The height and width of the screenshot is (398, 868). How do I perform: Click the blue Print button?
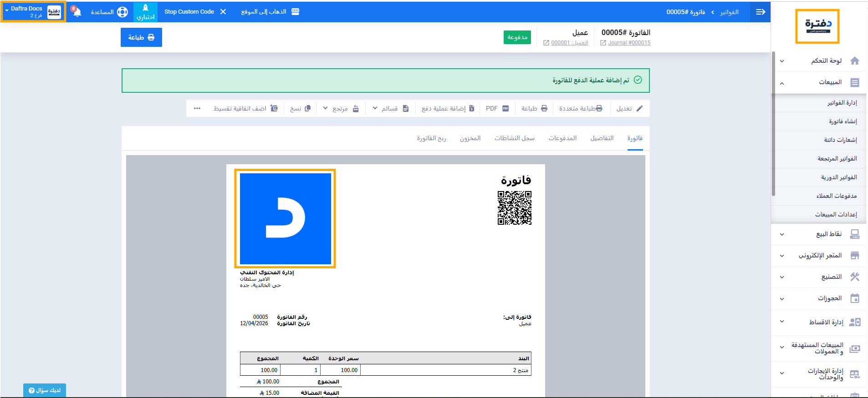141,37
